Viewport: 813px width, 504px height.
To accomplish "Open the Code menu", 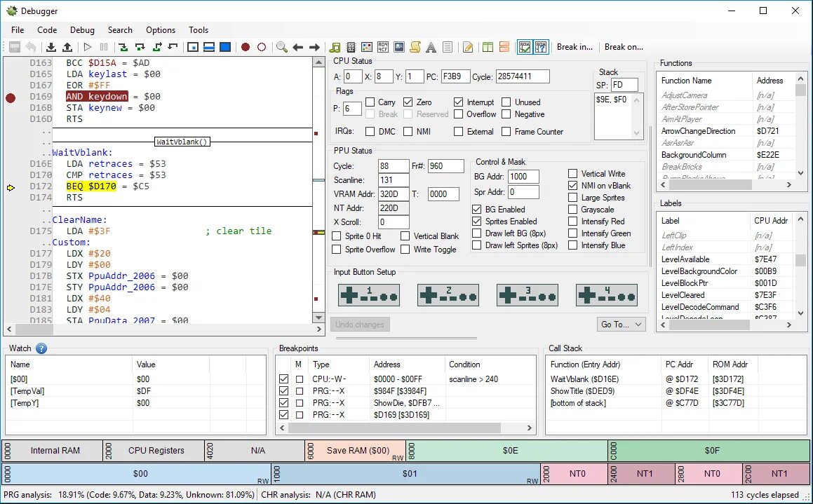I will pyautogui.click(x=47, y=30).
